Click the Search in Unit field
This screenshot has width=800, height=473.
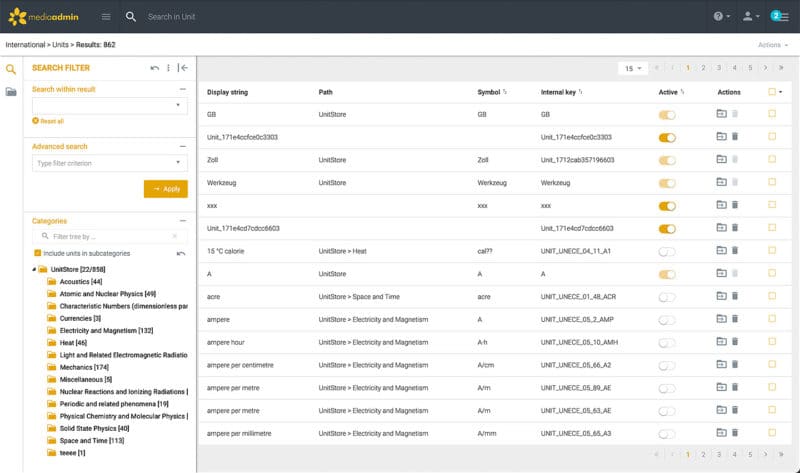tap(171, 17)
